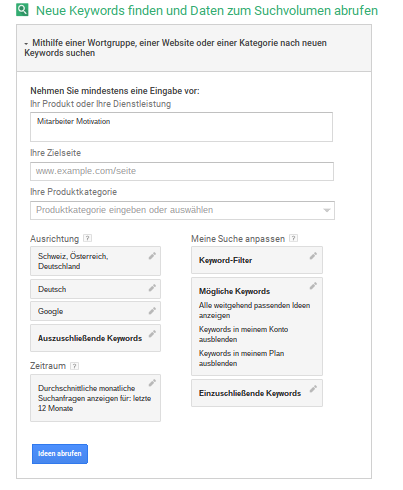Click pencil icon next to Deutsch language
This screenshot has width=403, height=490.
pyautogui.click(x=152, y=287)
